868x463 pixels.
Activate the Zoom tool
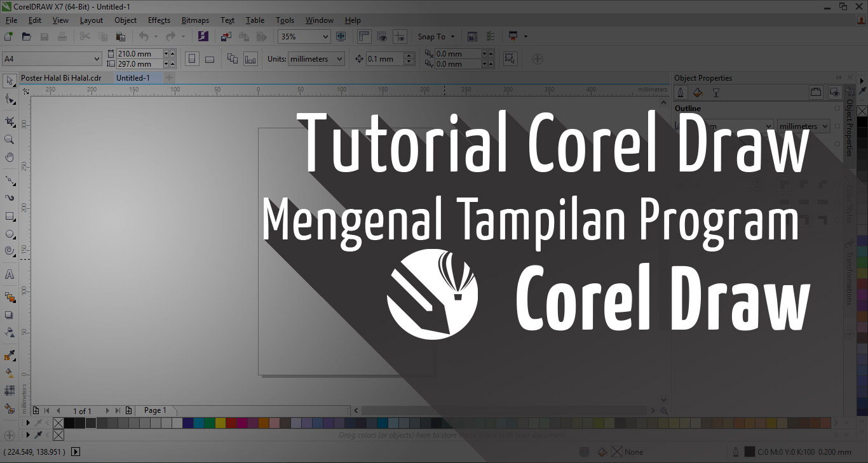pyautogui.click(x=9, y=140)
